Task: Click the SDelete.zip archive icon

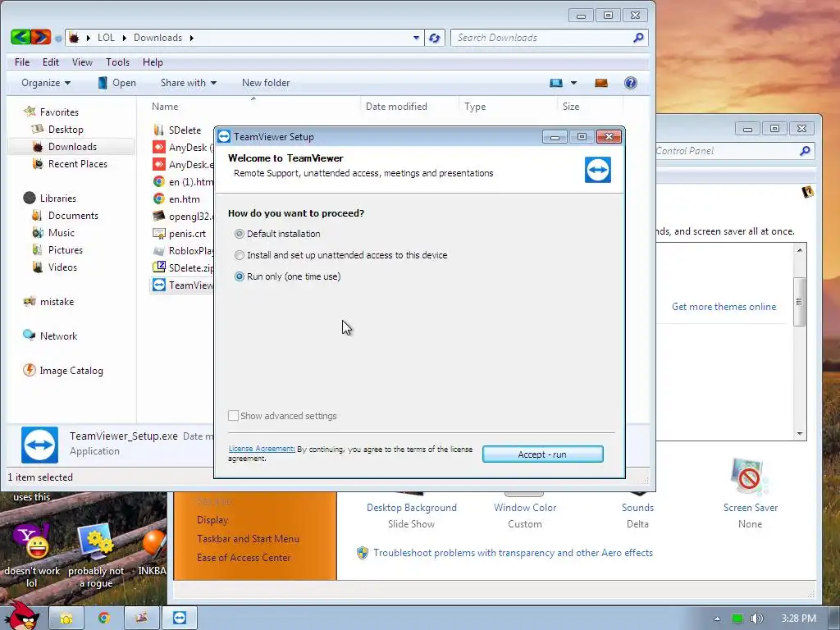Action: point(158,267)
